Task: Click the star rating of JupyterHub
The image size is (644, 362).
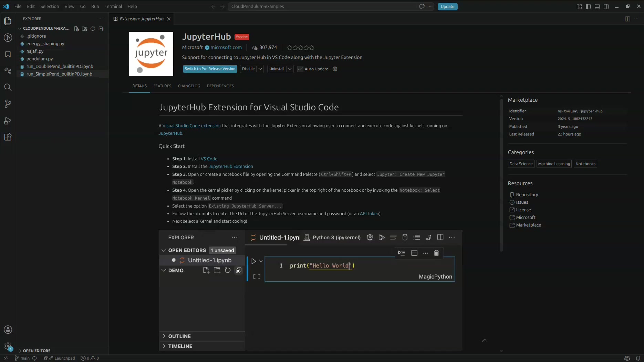Action: tap(301, 48)
